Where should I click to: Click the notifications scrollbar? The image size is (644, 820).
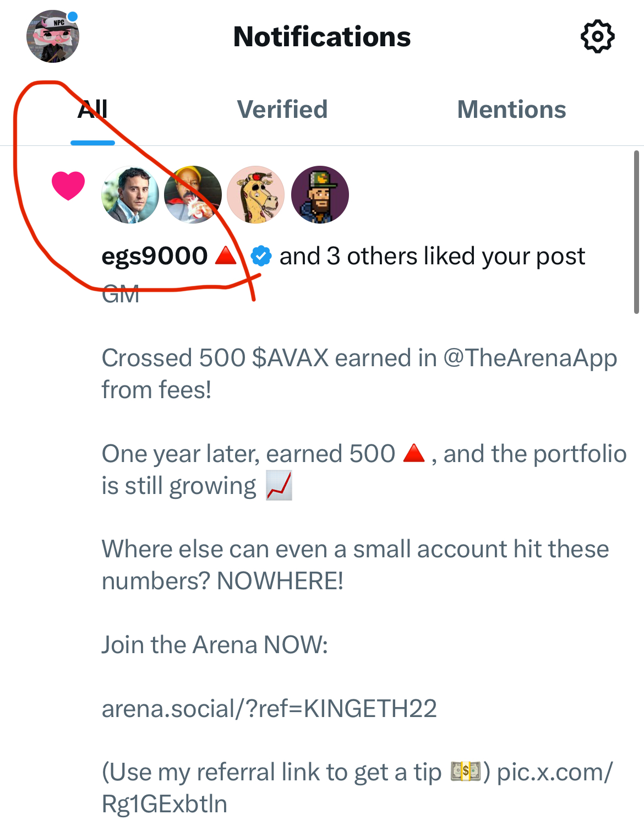pos(636,231)
